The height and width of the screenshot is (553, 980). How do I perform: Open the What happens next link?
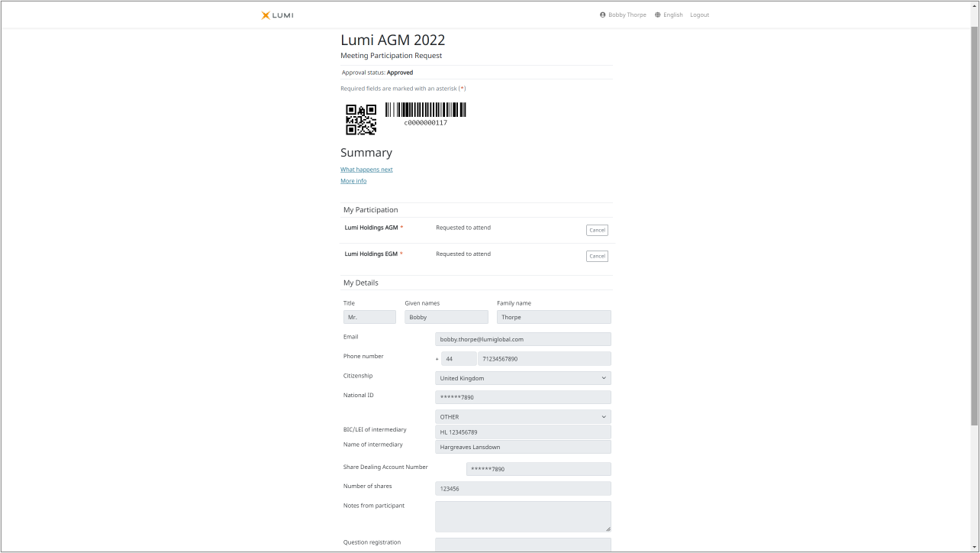[366, 170]
